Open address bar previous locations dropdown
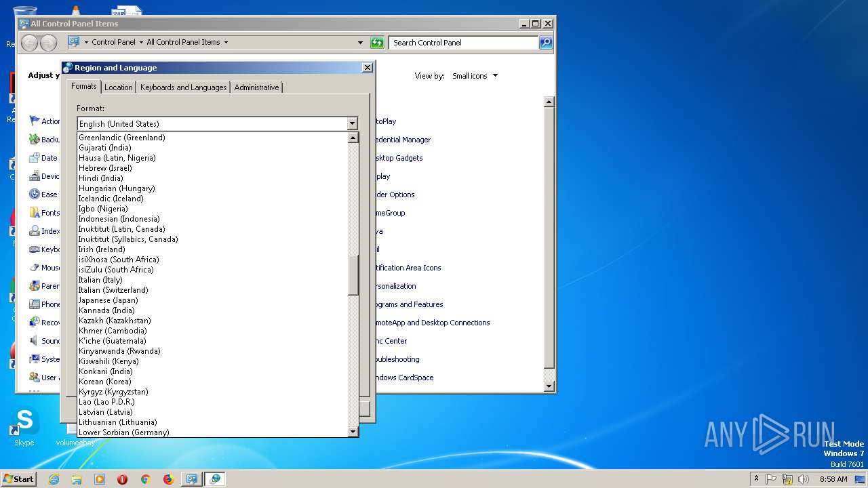Viewport: 868px width, 488px height. click(360, 43)
